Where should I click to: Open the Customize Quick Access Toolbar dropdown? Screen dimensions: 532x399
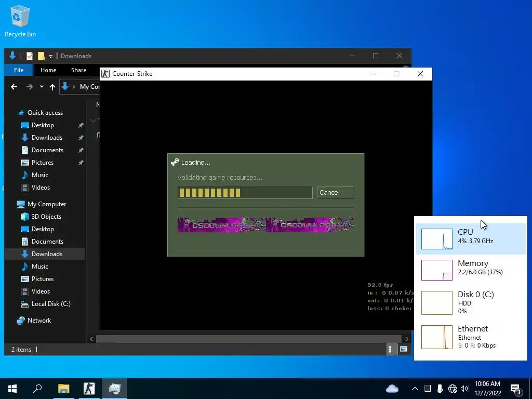(x=50, y=56)
